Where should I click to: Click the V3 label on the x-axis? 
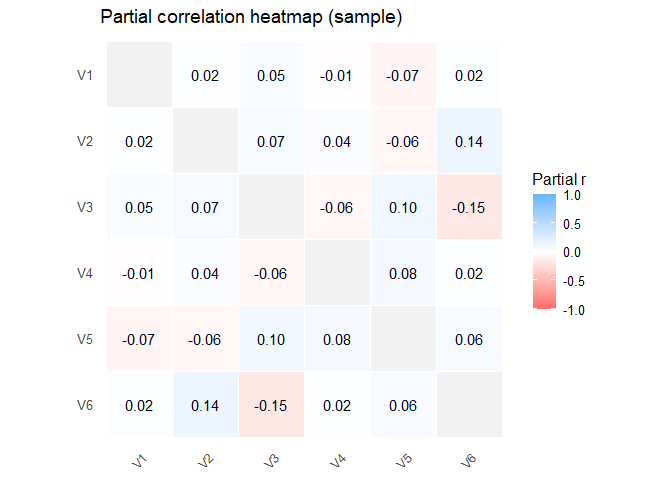point(271,461)
